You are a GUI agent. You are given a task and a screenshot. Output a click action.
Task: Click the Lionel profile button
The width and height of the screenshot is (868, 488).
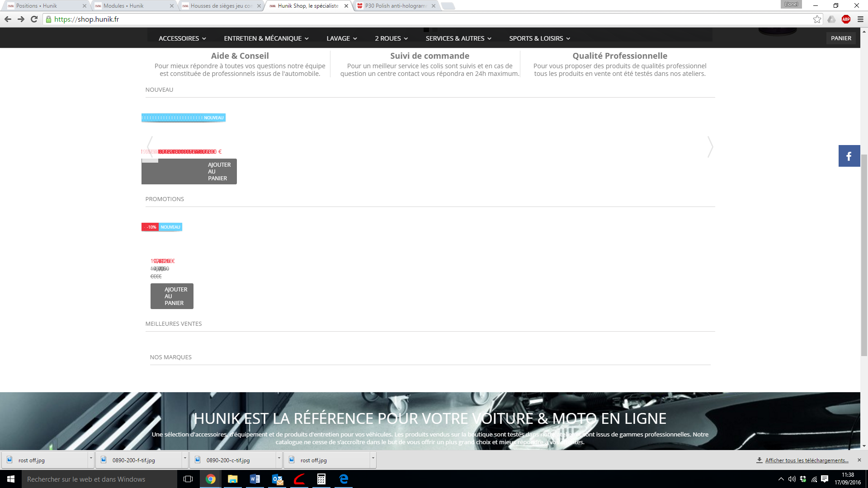(x=791, y=4)
